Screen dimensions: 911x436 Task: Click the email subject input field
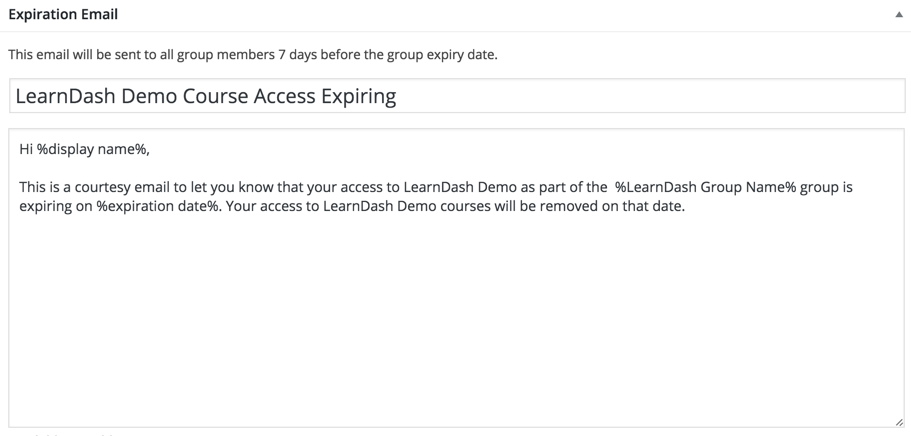pos(600,96)
